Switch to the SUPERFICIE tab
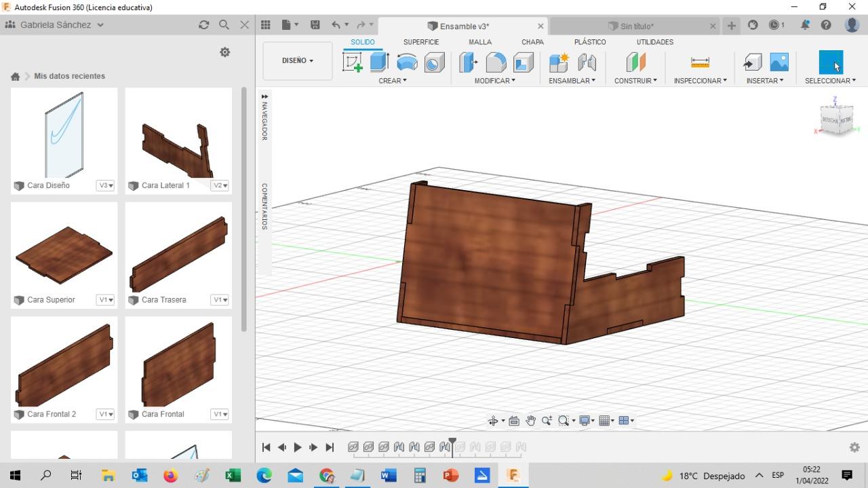Screen dimensions: 868x488 tap(421, 42)
